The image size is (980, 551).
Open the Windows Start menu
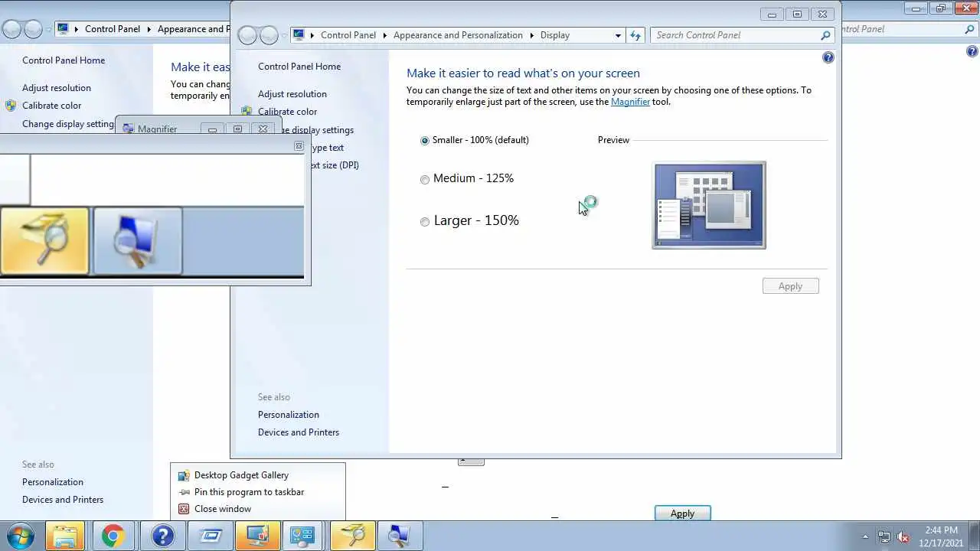tap(21, 536)
